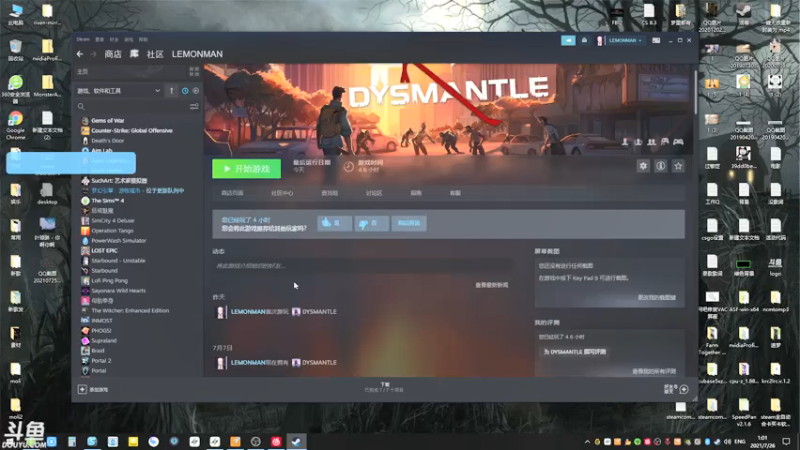This screenshot has height=450, width=800.
Task: Select SuchArt game entry
Action: tap(119, 181)
